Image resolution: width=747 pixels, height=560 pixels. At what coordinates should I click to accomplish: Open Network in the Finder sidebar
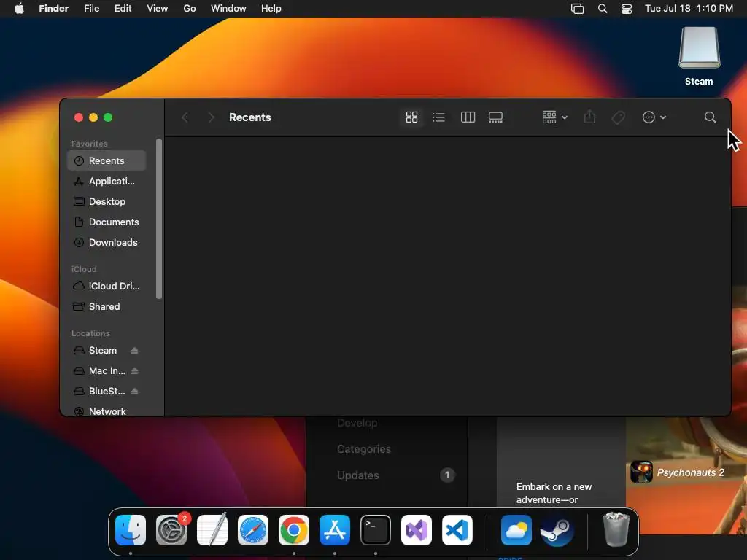click(x=107, y=411)
